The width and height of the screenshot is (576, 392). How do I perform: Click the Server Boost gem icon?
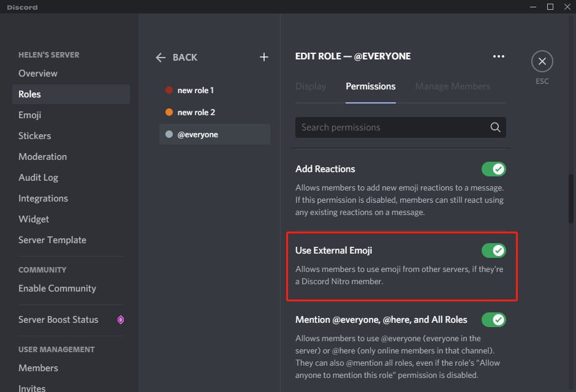click(x=120, y=319)
